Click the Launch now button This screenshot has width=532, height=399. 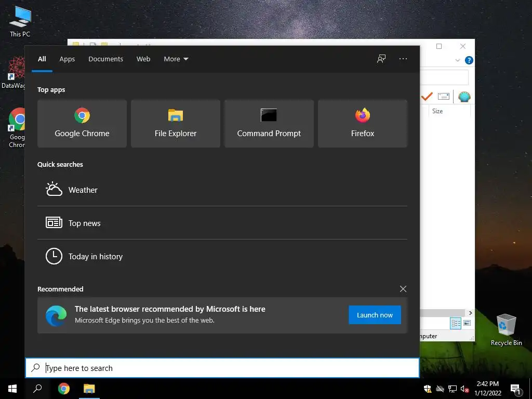(x=375, y=315)
